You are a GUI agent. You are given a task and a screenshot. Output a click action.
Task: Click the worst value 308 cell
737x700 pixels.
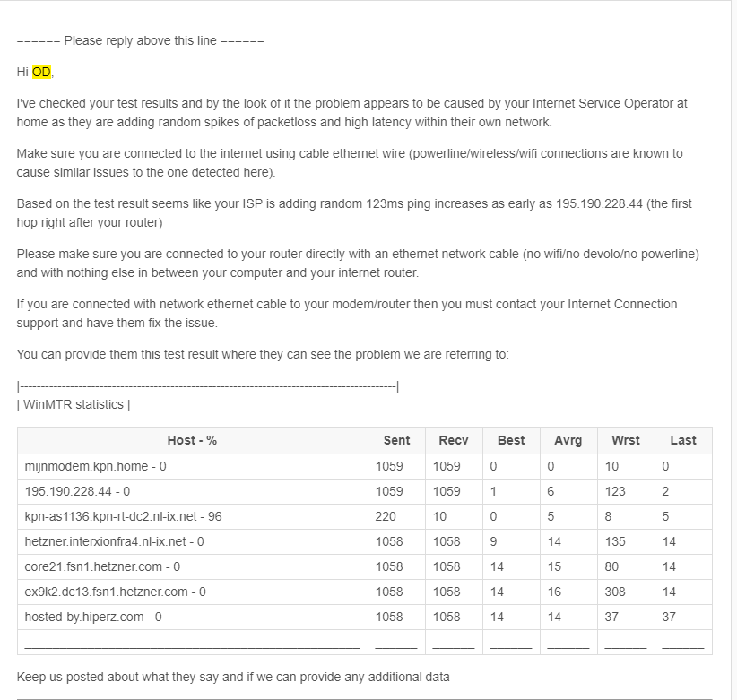626,592
